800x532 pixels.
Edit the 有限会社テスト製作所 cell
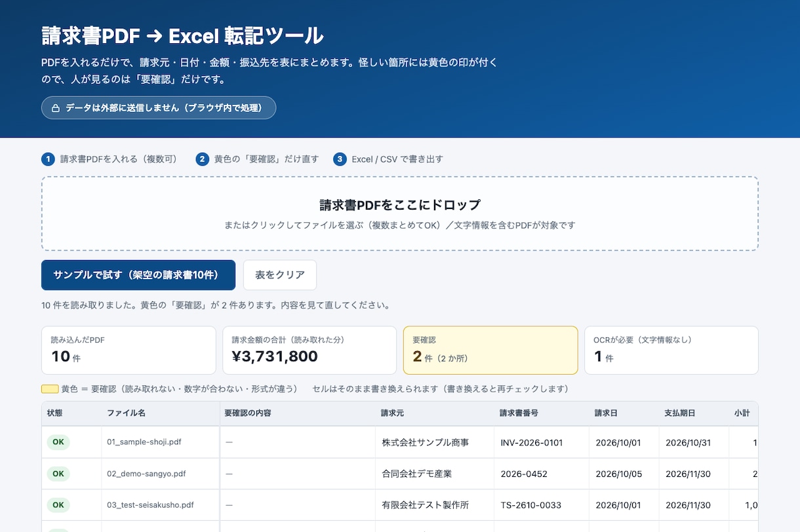point(435,505)
